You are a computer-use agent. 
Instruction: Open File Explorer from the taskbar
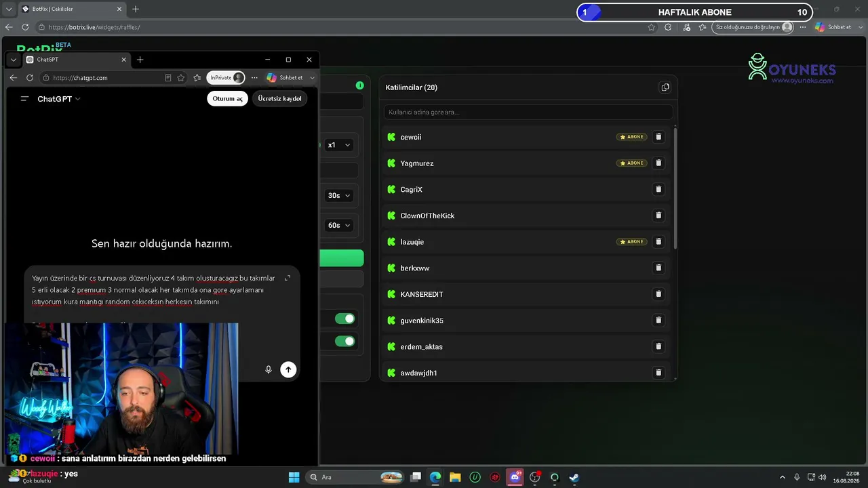(x=455, y=477)
